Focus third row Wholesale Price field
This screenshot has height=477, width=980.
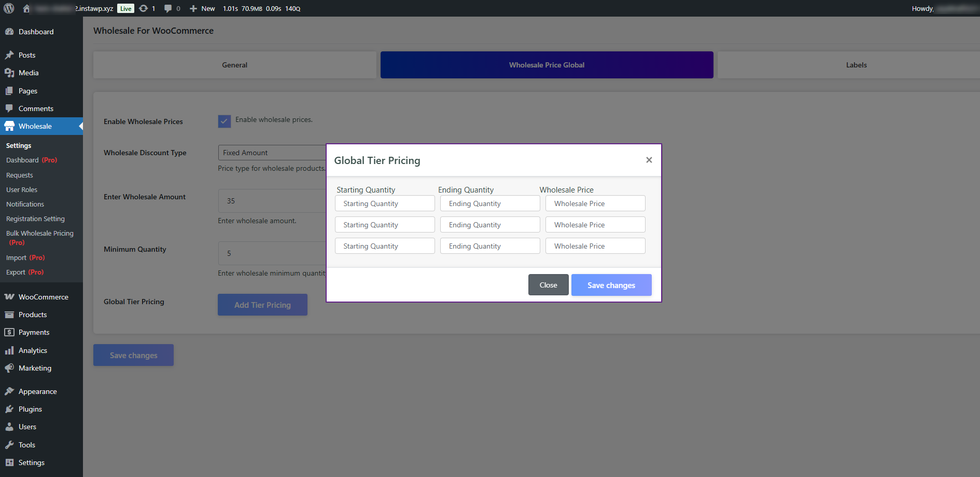click(x=595, y=246)
